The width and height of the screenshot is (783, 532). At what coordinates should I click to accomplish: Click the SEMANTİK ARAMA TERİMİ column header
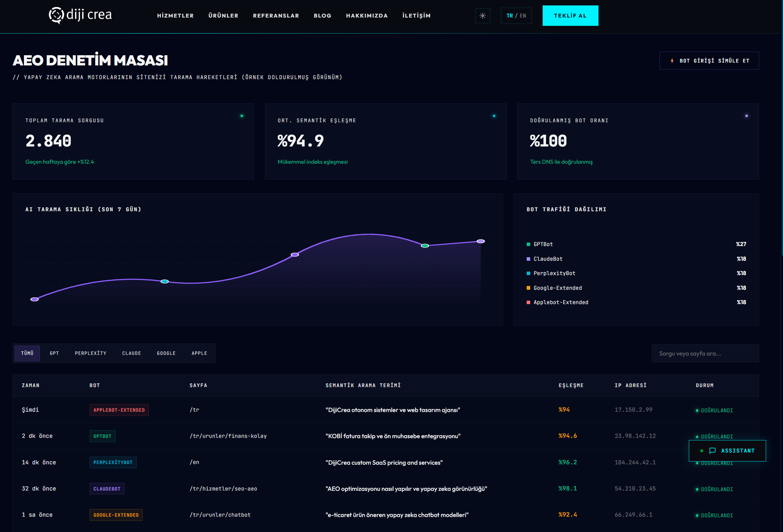(x=363, y=385)
